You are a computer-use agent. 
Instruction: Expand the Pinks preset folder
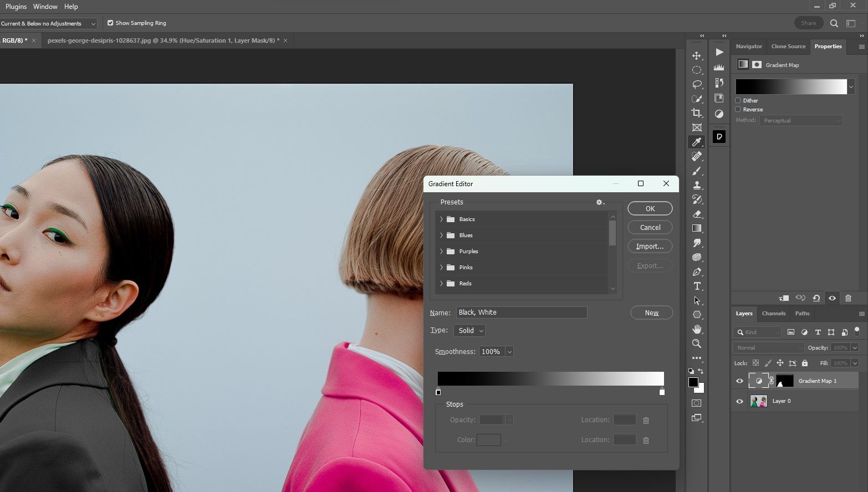tap(441, 268)
